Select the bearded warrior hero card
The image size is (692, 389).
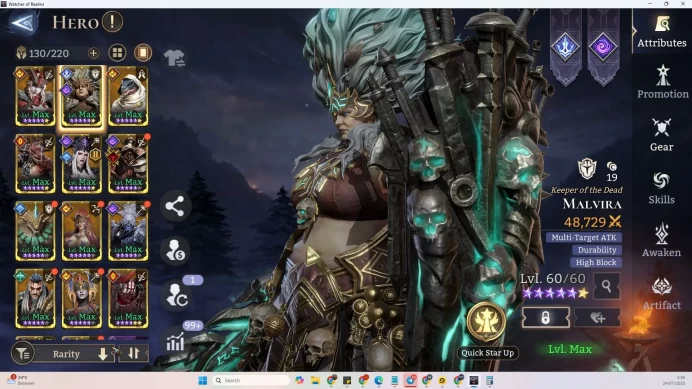click(x=35, y=299)
